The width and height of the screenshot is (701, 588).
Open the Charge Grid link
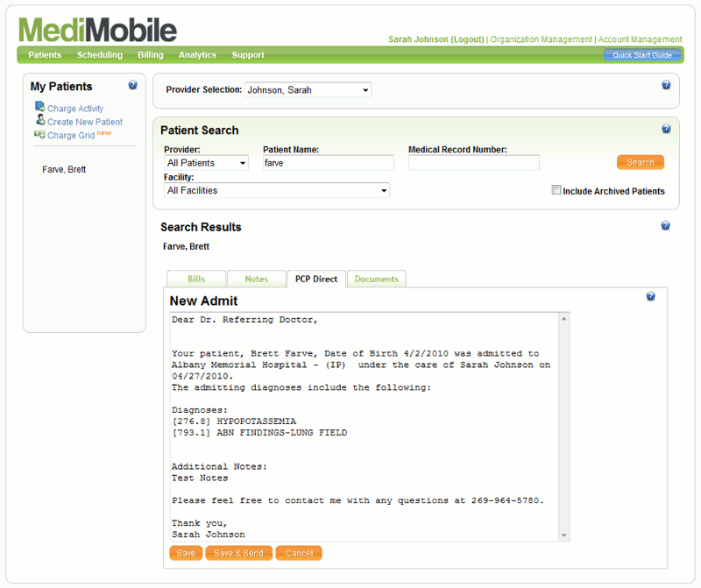point(71,136)
